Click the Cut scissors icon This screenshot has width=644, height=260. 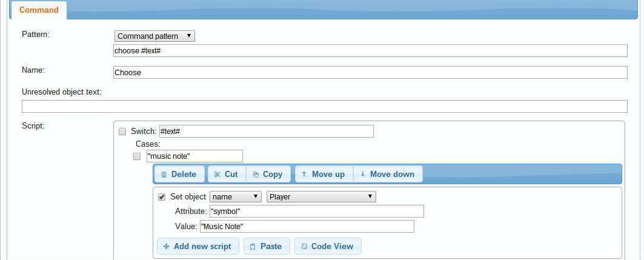217,175
